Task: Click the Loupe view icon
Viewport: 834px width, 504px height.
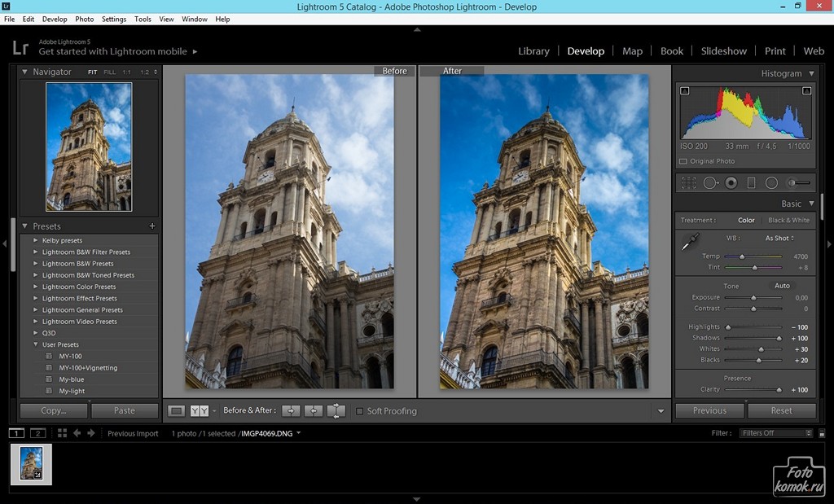Action: [x=177, y=411]
